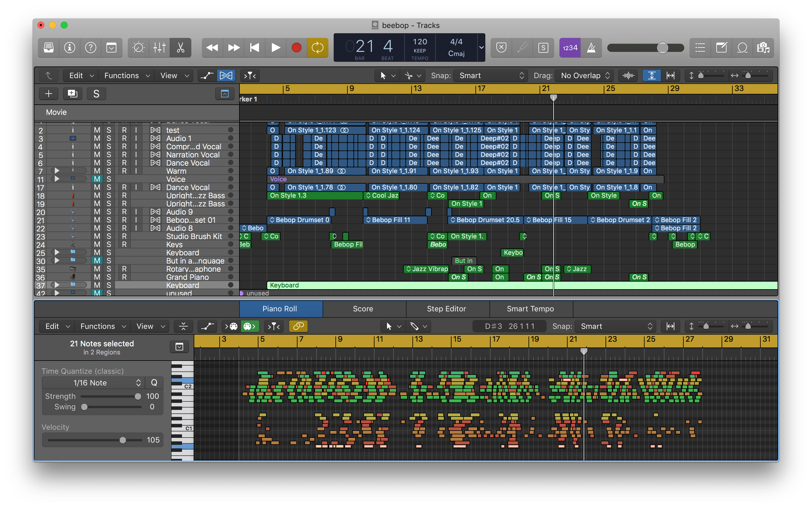Click the Rewind transport button
The height and width of the screenshot is (509, 812).
tap(212, 48)
